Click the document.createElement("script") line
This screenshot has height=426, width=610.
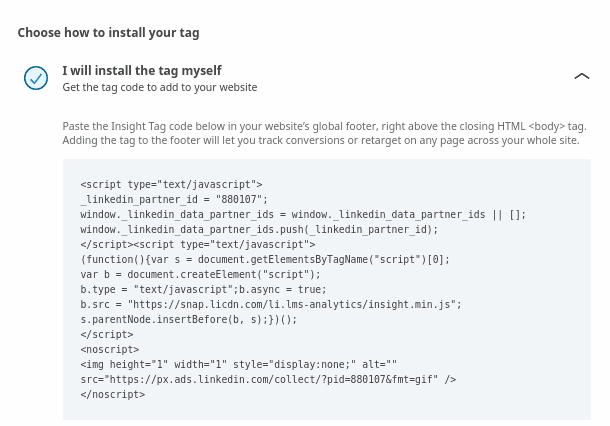[x=200, y=274]
